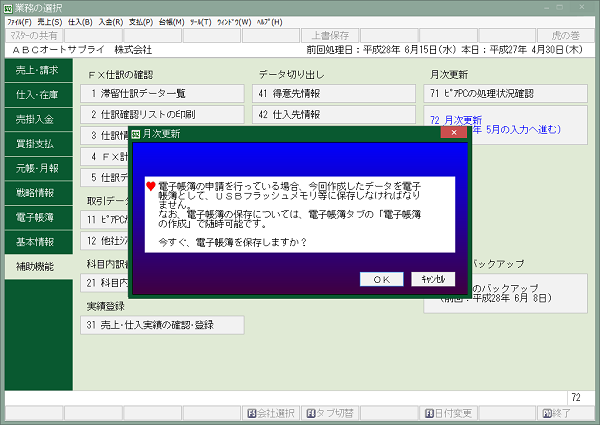Open the 仕入(B) menu

pos(80,22)
